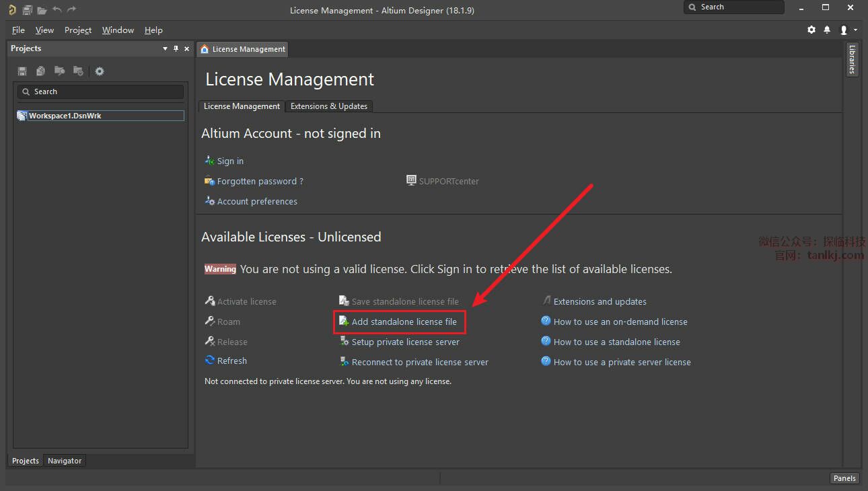Open the Window menu

pyautogui.click(x=118, y=30)
